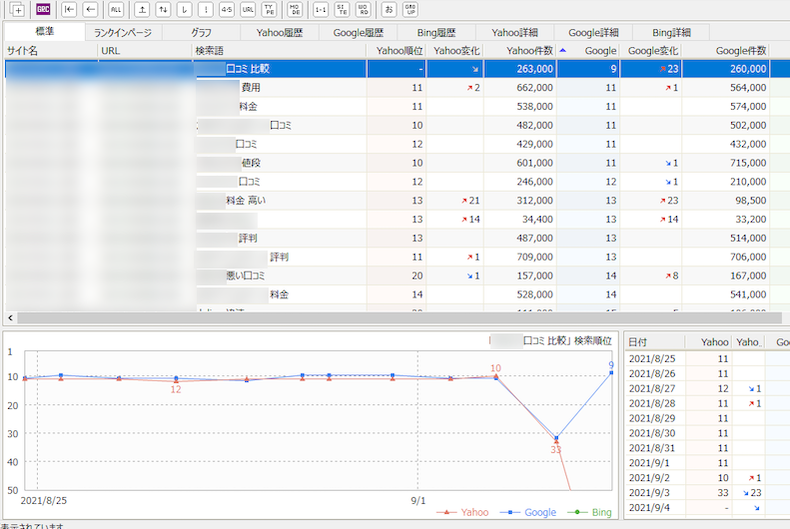Click the お character toolbar icon
The width and height of the screenshot is (790, 529).
tap(388, 9)
